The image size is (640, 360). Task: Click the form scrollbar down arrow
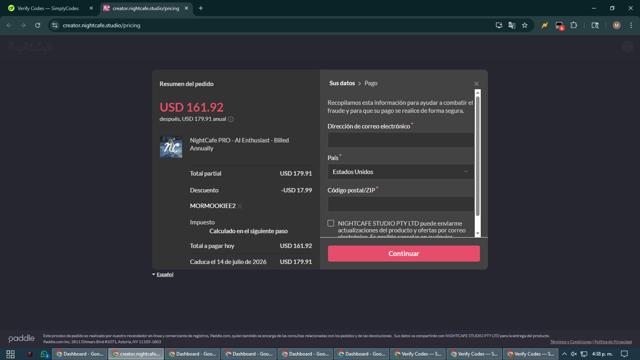pyautogui.click(x=478, y=233)
